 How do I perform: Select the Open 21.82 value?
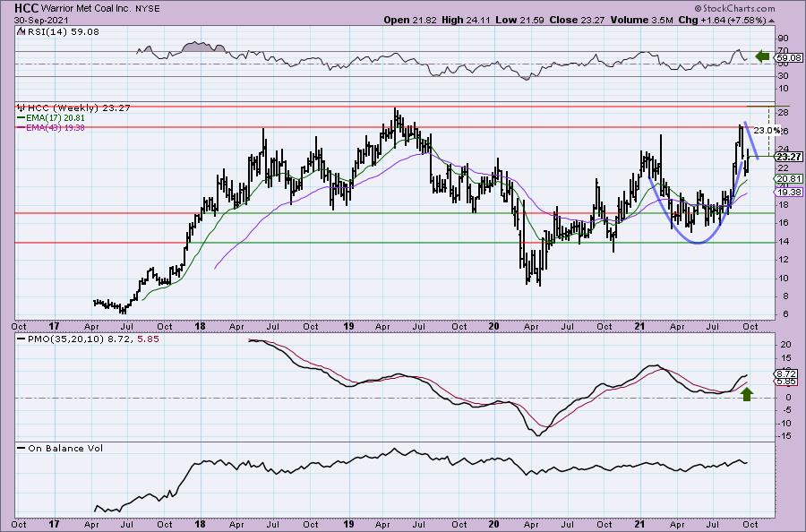410,21
